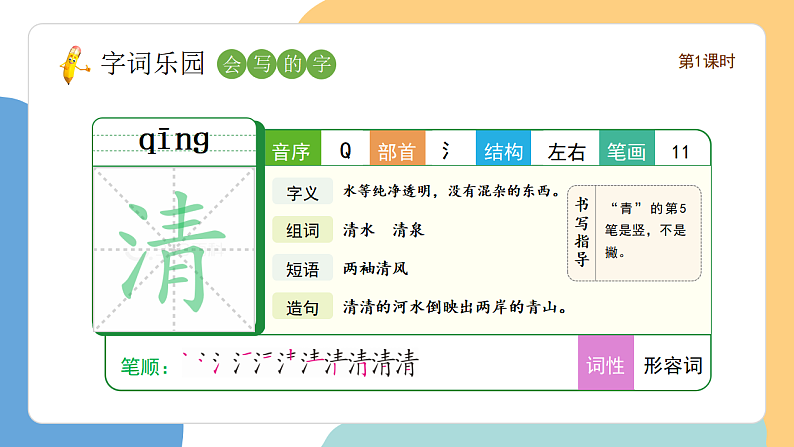Click the 组词 label
The height and width of the screenshot is (447, 794).
click(302, 230)
